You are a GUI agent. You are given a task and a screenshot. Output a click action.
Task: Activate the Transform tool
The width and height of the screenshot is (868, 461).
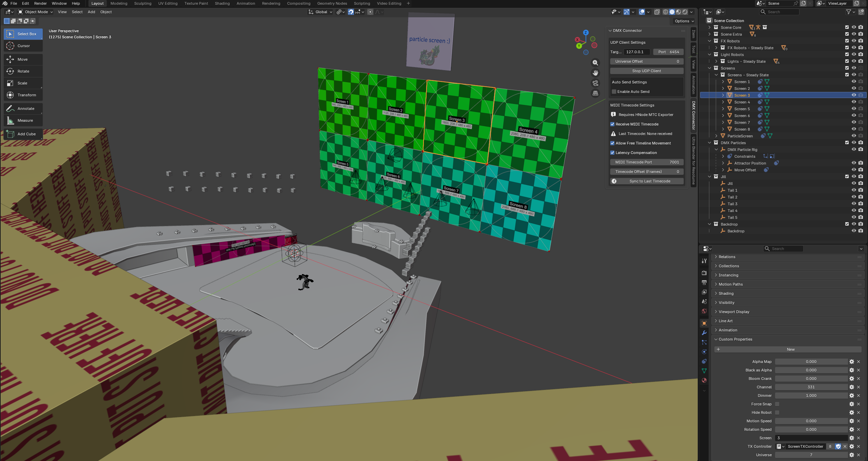tap(23, 95)
